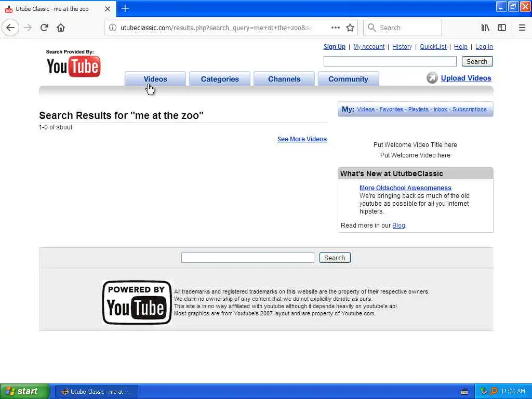Open the QuickList link

(433, 47)
